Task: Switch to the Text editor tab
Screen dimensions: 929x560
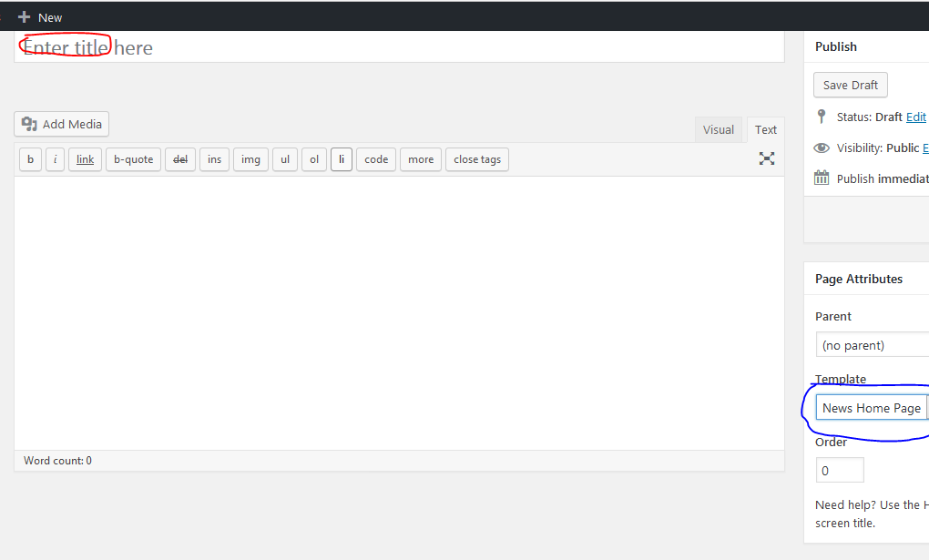Action: (766, 130)
